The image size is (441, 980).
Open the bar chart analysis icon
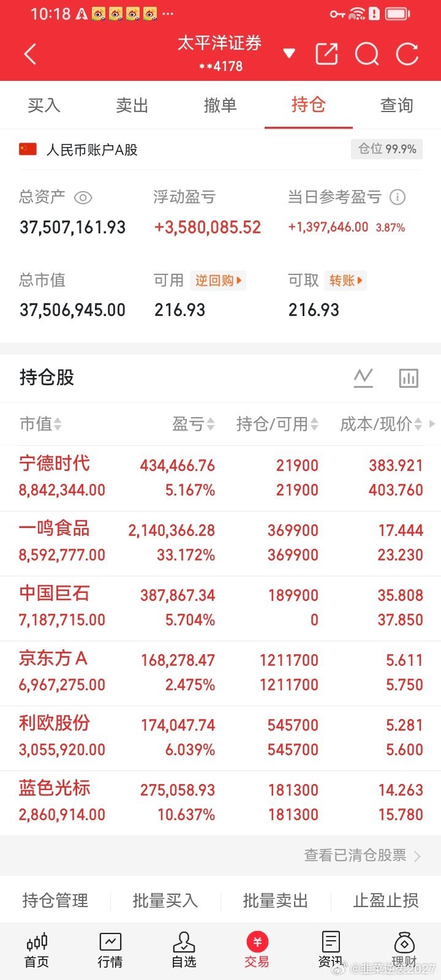pyautogui.click(x=409, y=378)
